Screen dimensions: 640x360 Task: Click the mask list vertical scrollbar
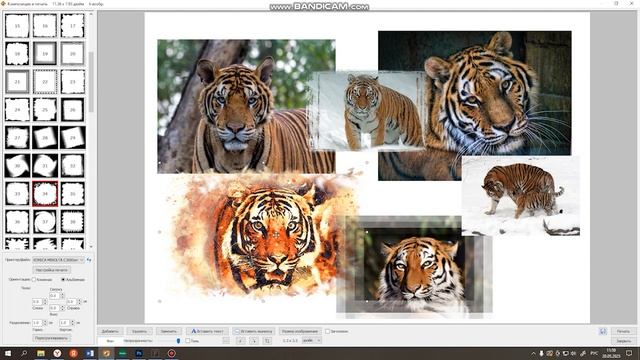pos(91,82)
